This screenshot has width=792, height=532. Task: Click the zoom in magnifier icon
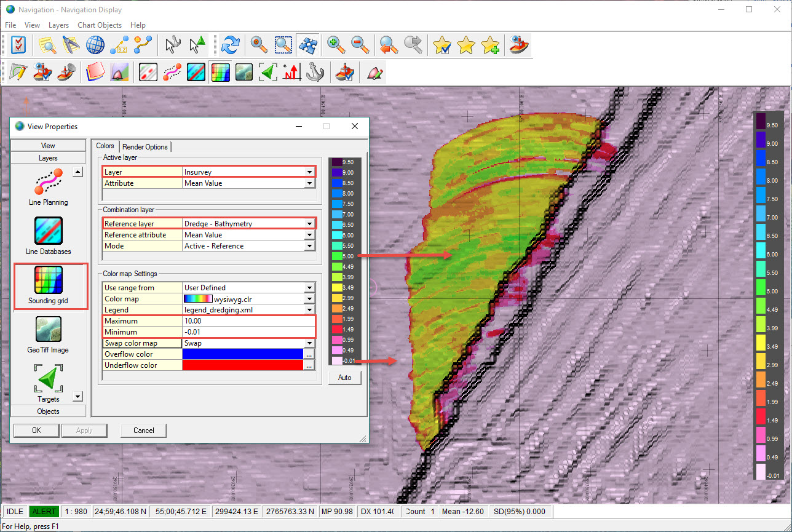(336, 45)
